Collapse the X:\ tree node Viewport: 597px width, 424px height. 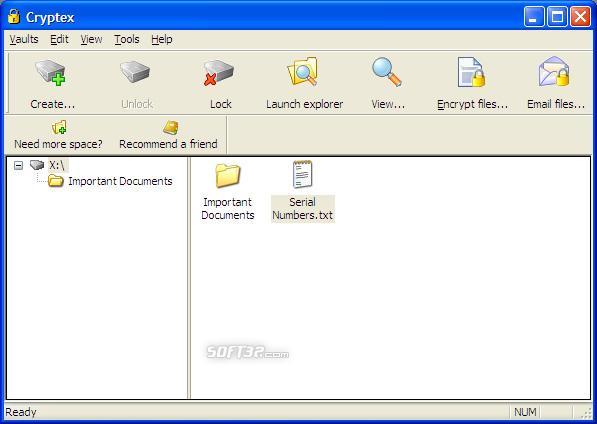(x=18, y=166)
